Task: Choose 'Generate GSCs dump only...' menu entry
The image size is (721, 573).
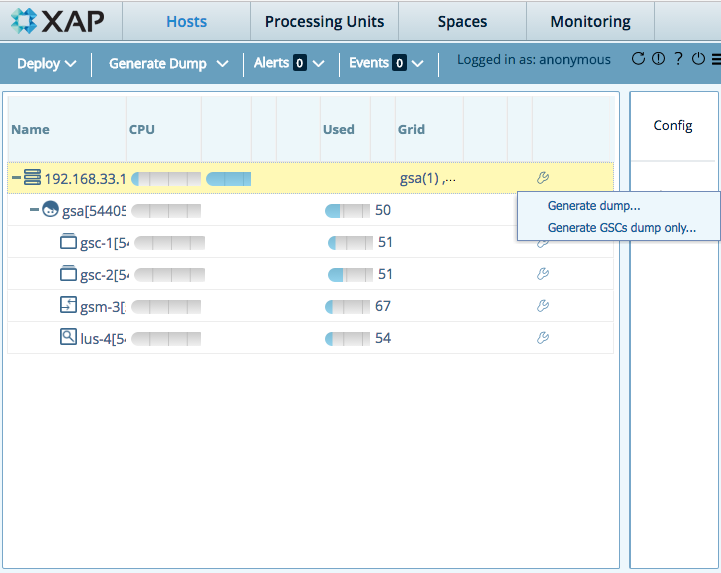Action: (622, 228)
